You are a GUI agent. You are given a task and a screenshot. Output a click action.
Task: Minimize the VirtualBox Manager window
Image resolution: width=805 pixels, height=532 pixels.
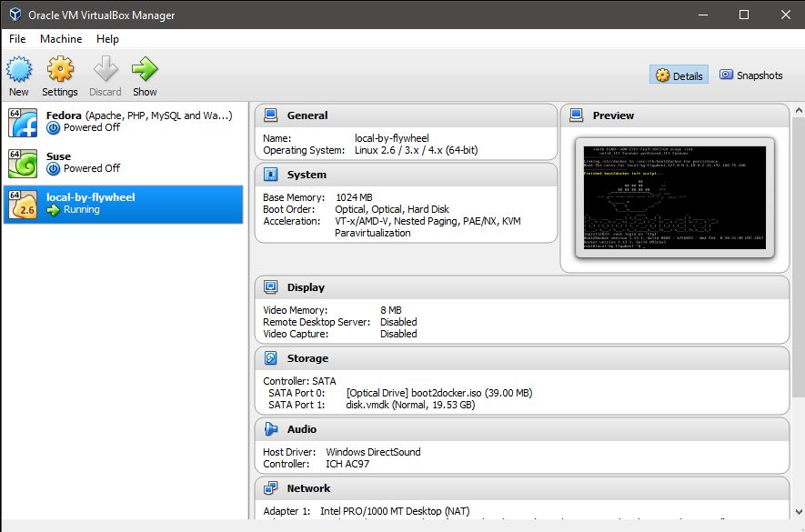[x=703, y=15]
